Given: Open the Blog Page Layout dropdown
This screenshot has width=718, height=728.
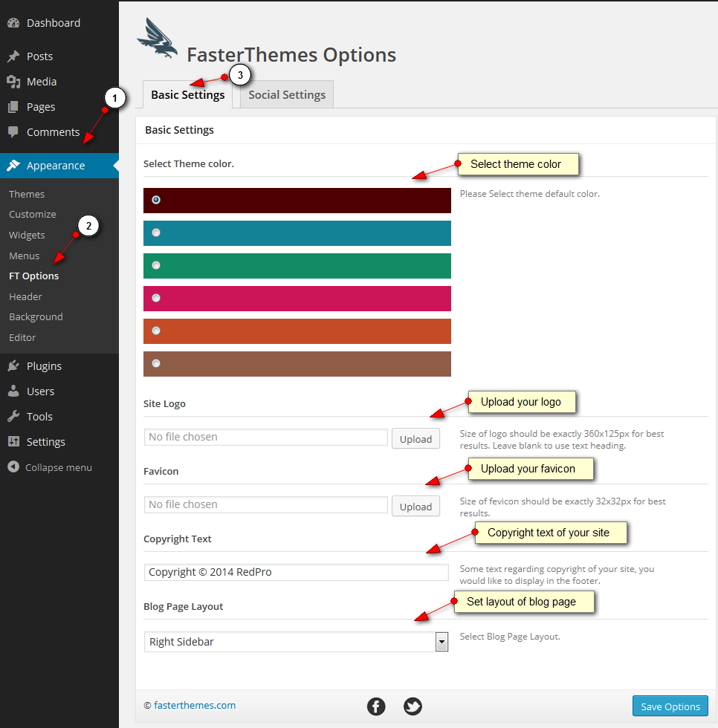Looking at the screenshot, I should [x=296, y=642].
